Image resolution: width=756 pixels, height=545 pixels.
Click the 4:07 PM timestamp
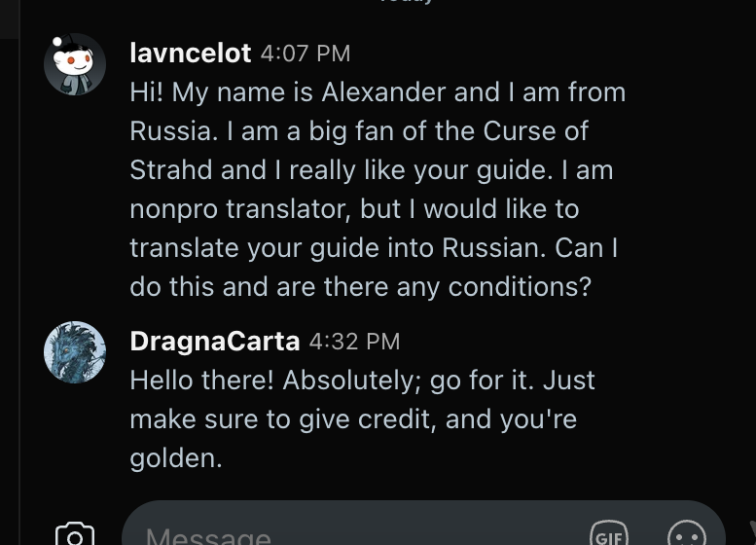point(306,54)
